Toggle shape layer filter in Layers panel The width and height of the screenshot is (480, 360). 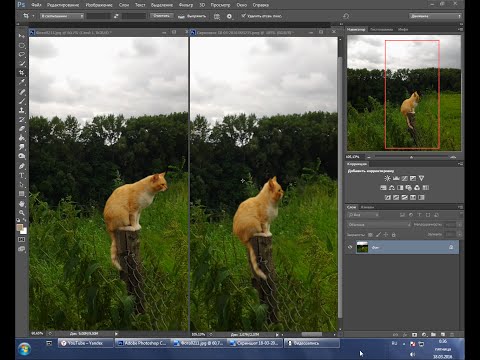(x=428, y=215)
